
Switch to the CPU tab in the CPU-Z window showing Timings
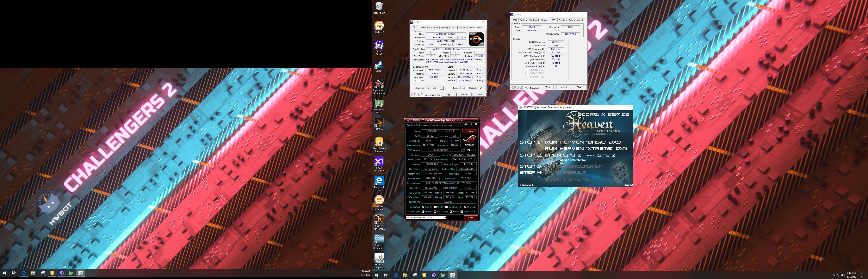(515, 20)
